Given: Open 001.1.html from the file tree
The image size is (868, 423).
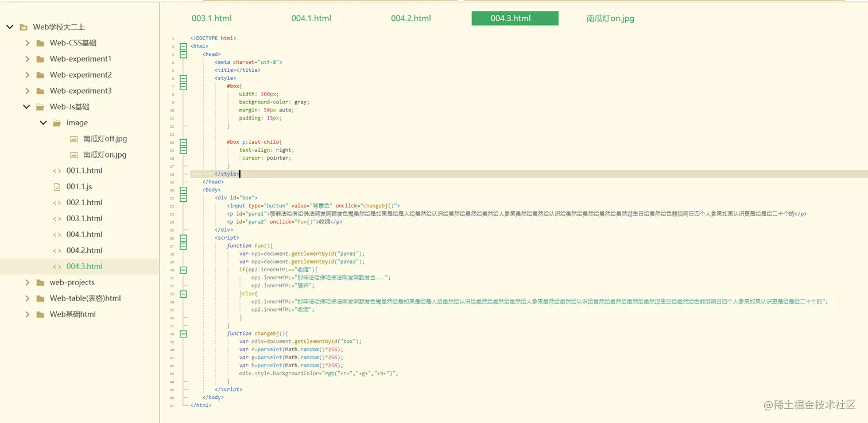Looking at the screenshot, I should (x=84, y=171).
